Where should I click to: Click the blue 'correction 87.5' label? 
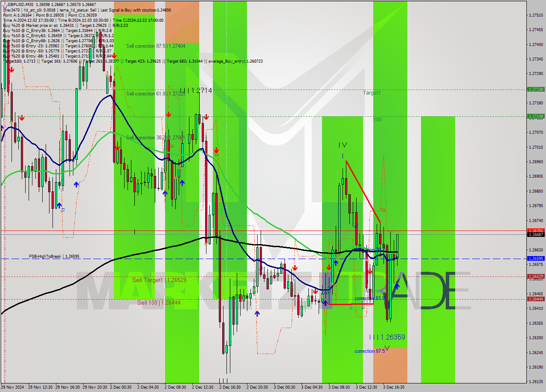click(x=370, y=351)
